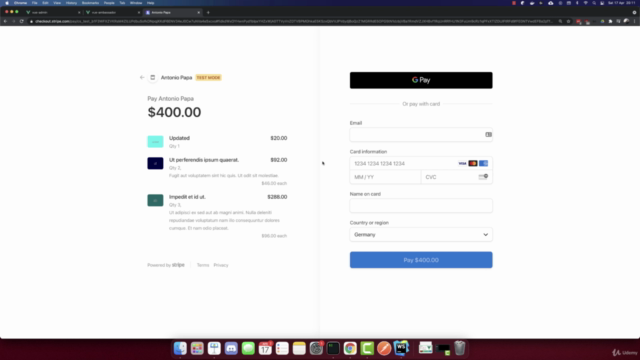Click the "$288.00" line item price
Image resolution: width=640 pixels, height=360 pixels.
pos(277,197)
